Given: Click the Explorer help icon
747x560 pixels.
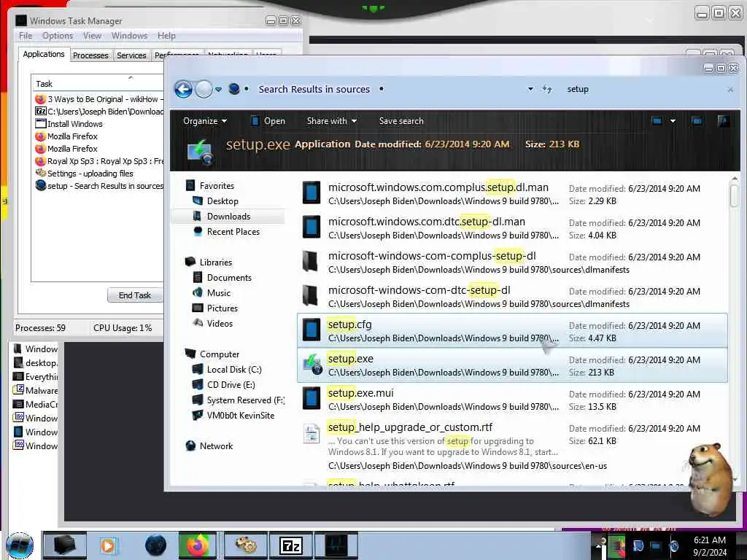Looking at the screenshot, I should tap(723, 121).
